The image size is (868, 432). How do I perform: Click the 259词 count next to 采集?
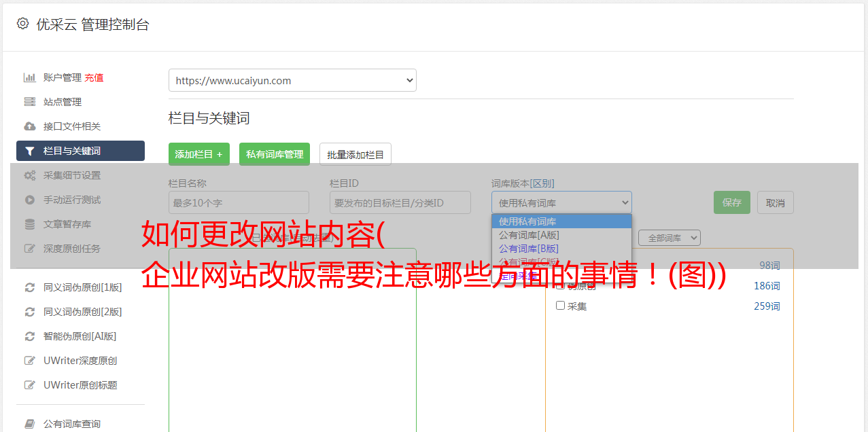[x=767, y=306]
